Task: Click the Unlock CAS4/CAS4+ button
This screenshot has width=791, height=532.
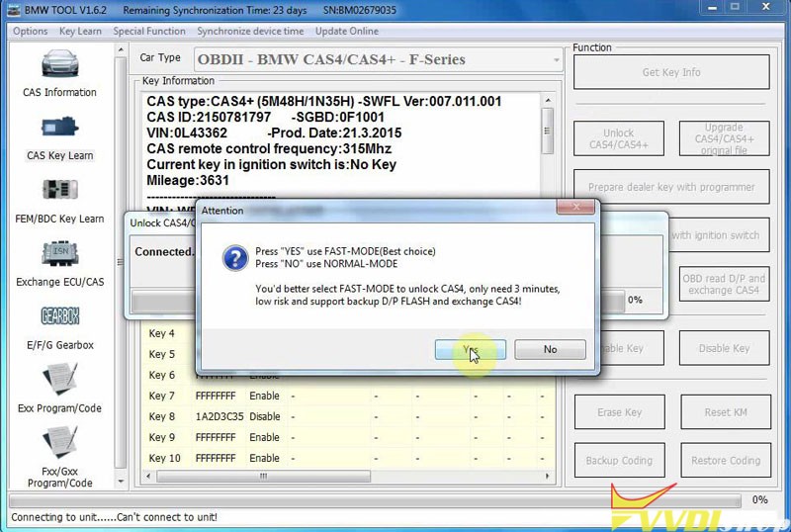Action: (619, 138)
